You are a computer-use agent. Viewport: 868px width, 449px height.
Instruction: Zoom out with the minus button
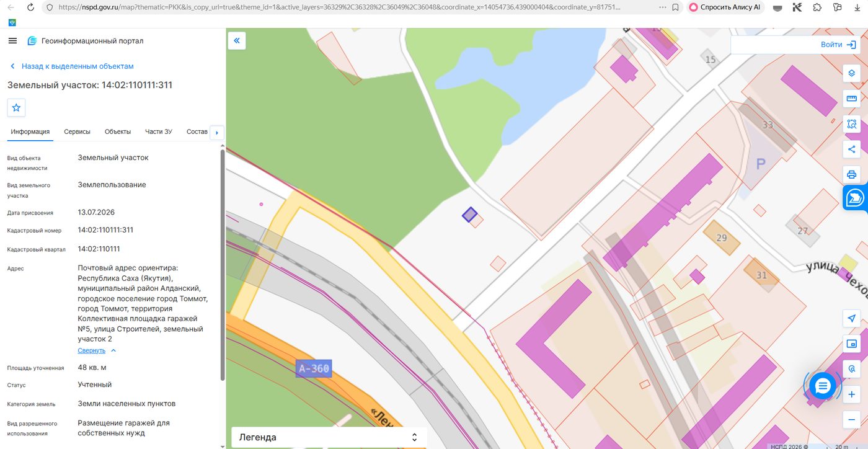point(852,420)
